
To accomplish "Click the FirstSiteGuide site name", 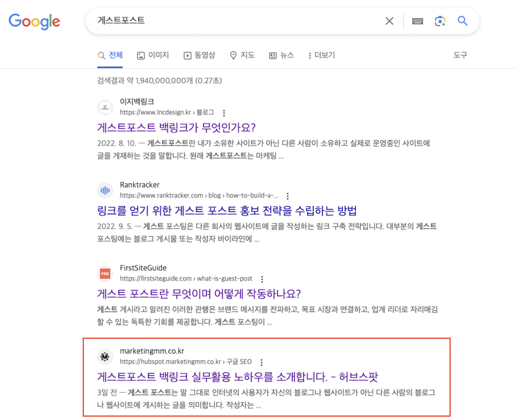I will 143,268.
